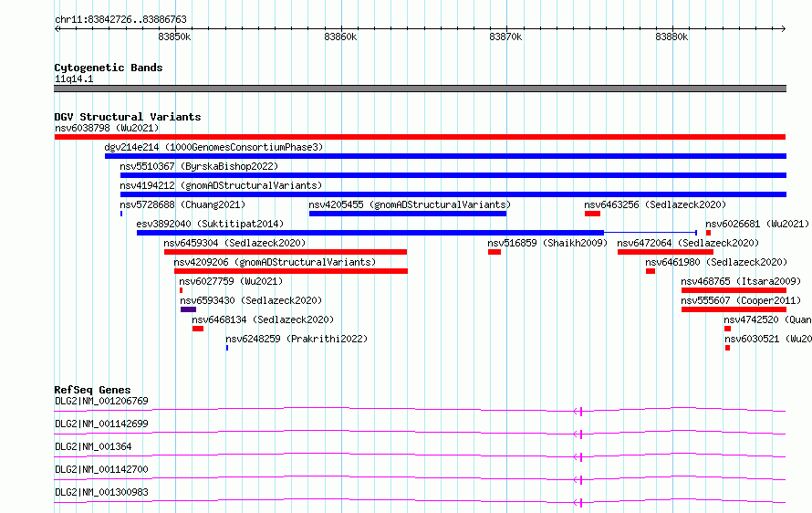Screen dimensions: 812x513
Task: Click red nsv6472064 variant bar
Action: tap(665, 252)
